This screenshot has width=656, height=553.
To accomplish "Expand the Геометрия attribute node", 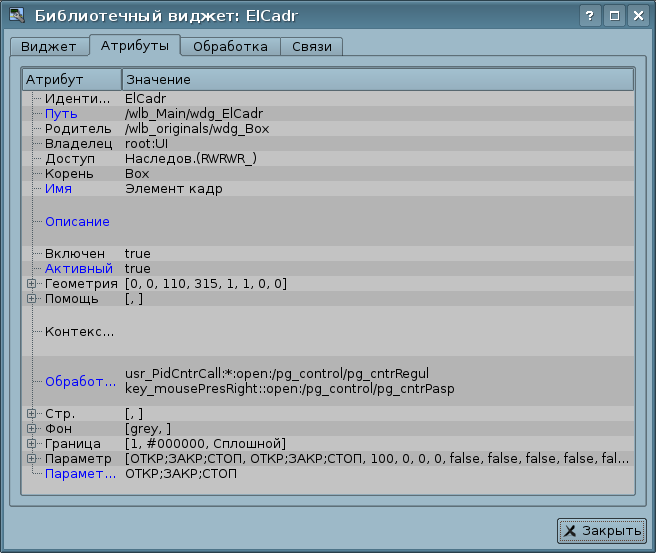I will [x=32, y=284].
